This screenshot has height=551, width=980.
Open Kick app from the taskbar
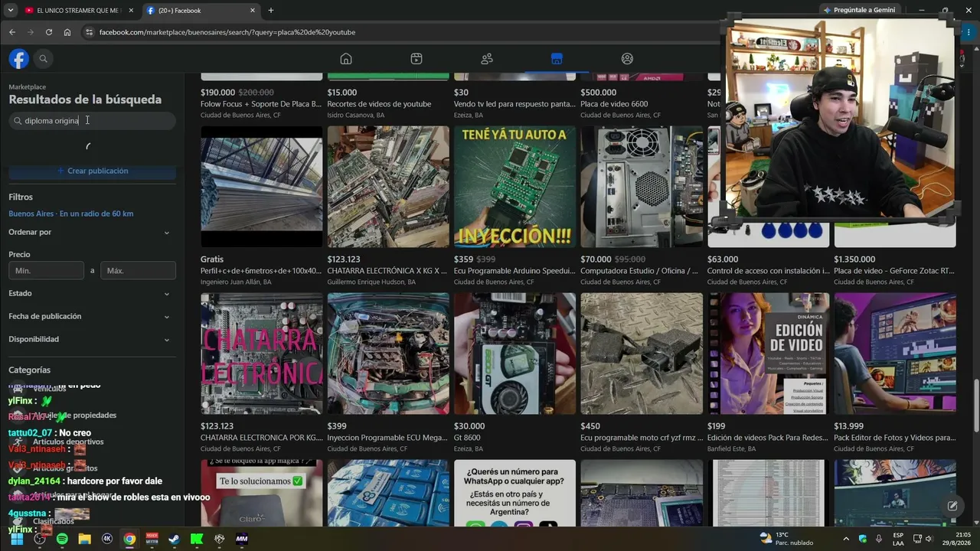197,539
